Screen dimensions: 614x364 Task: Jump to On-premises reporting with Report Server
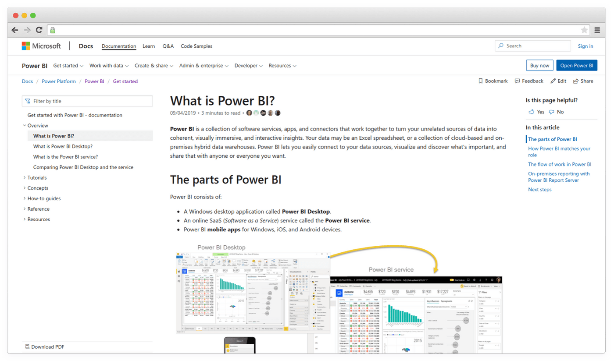point(559,177)
